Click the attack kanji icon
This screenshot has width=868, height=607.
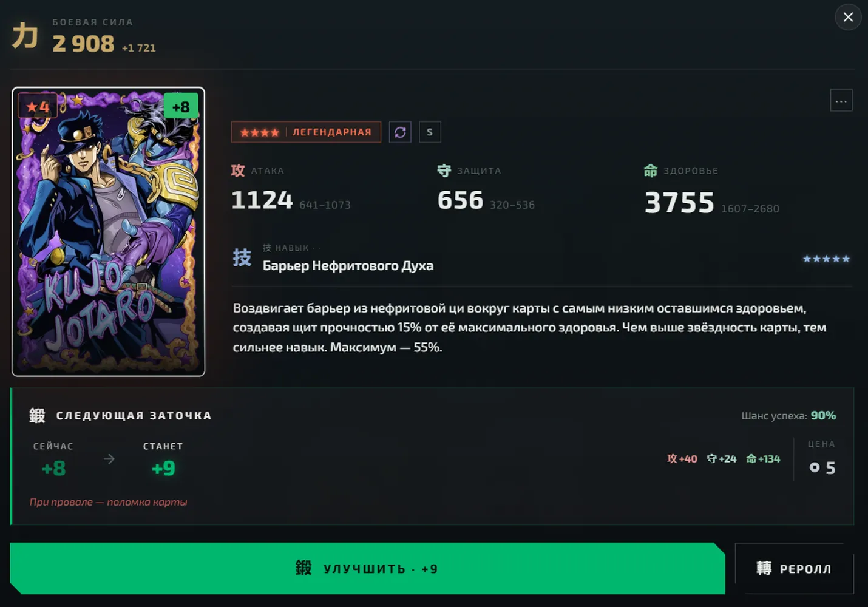point(238,171)
